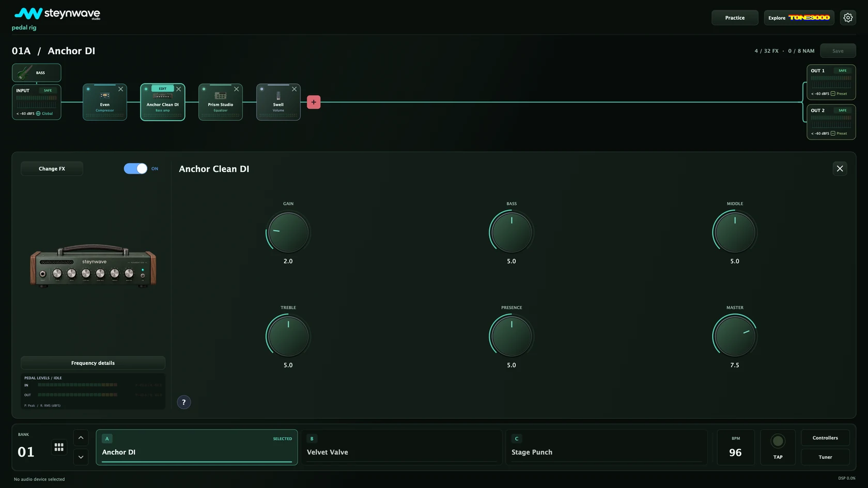
Task: Remove the Even Compressor pedal
Action: [121, 89]
